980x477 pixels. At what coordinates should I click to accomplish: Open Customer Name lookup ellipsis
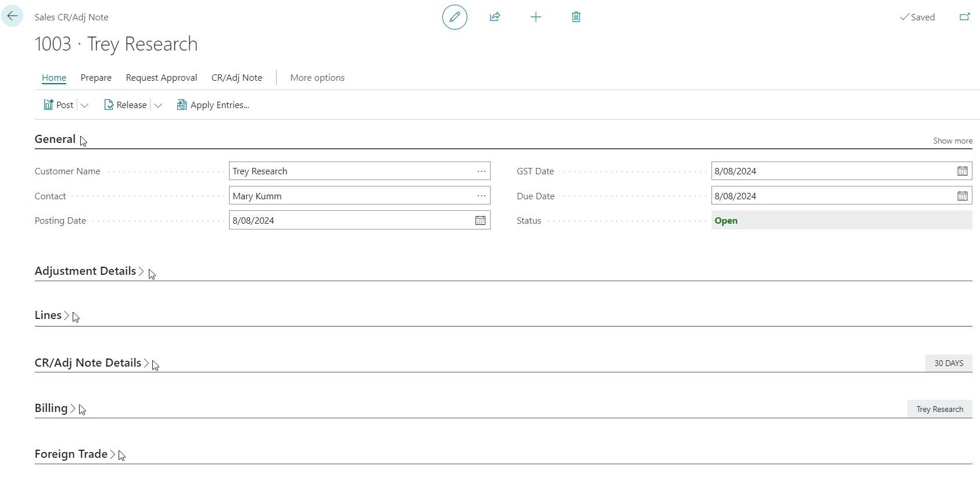(x=481, y=171)
